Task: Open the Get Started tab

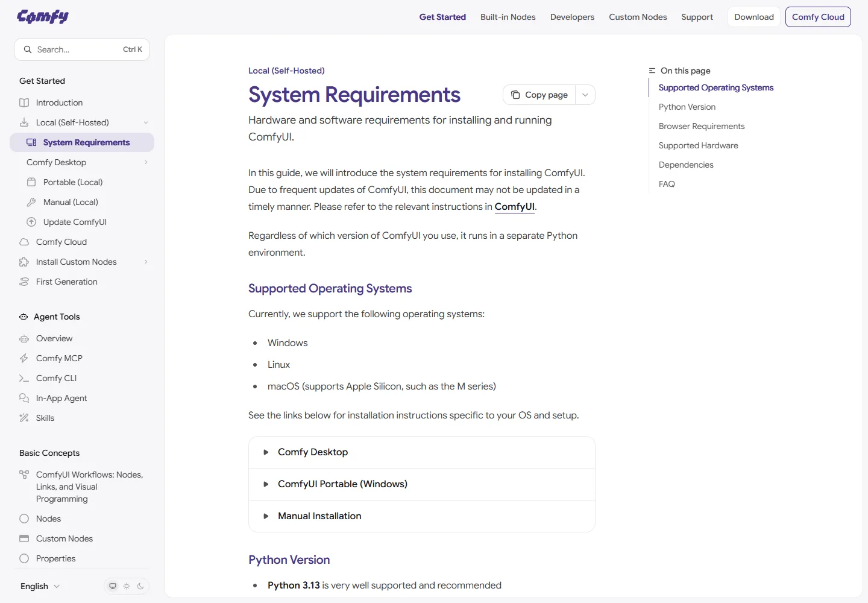Action: (x=442, y=17)
